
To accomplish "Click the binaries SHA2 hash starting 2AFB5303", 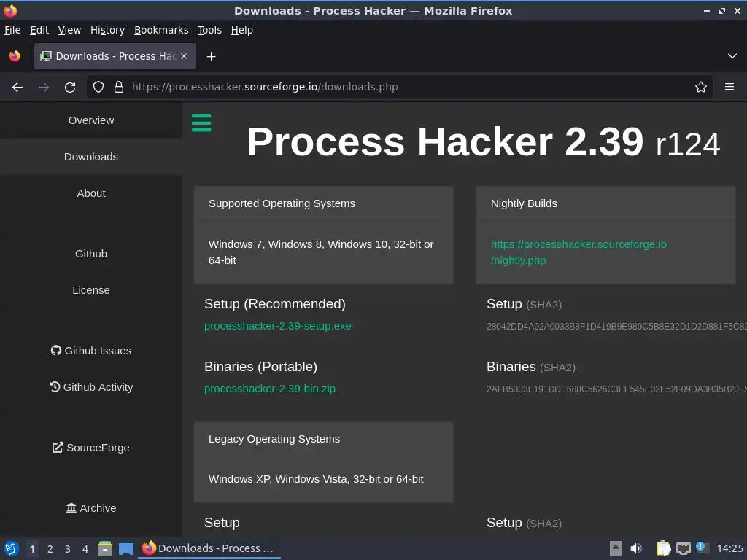I will [616, 389].
